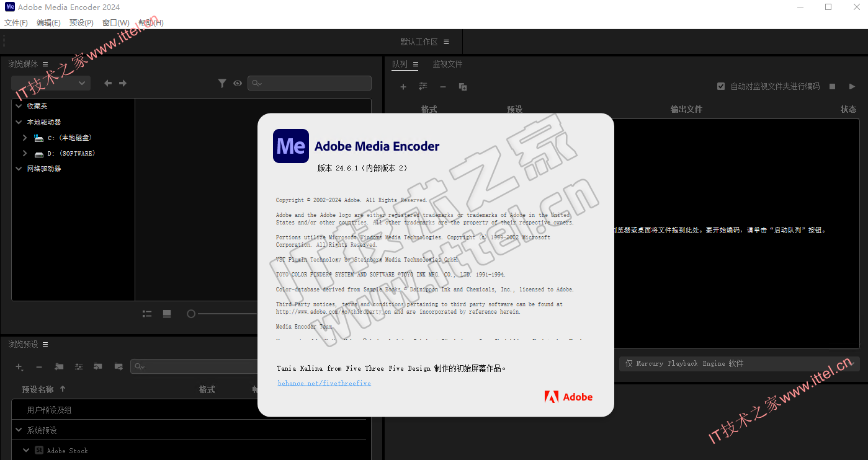Open the 帮助(H) menu
Screen dimensions: 868x460
pyautogui.click(x=151, y=23)
